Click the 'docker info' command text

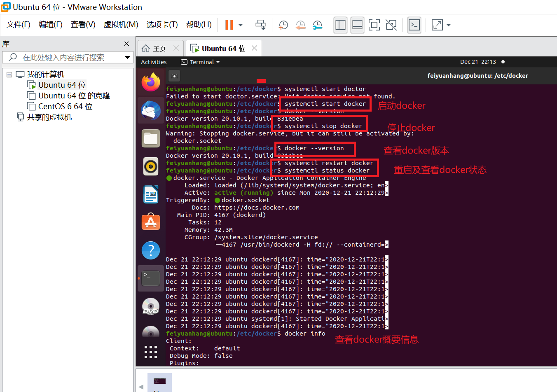pos(305,334)
